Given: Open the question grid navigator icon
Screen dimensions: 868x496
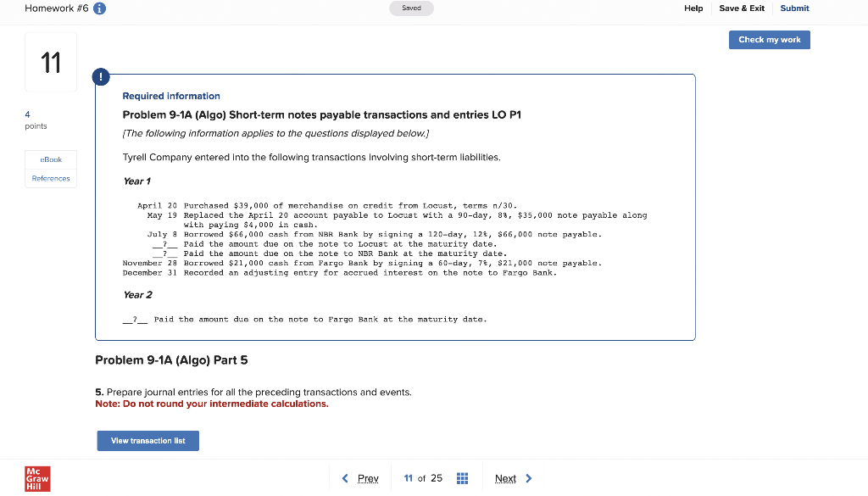Looking at the screenshot, I should pyautogui.click(x=462, y=478).
